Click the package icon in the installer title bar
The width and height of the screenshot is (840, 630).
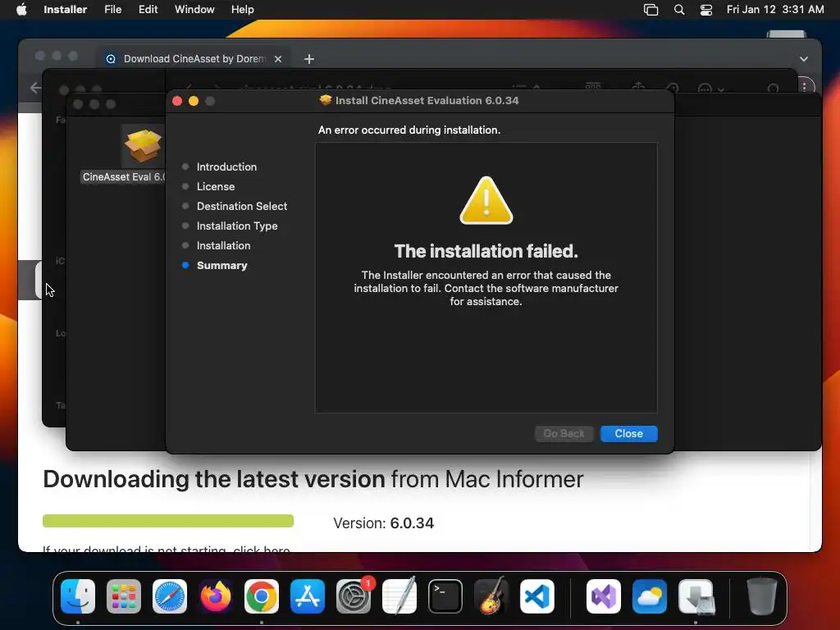[325, 100]
